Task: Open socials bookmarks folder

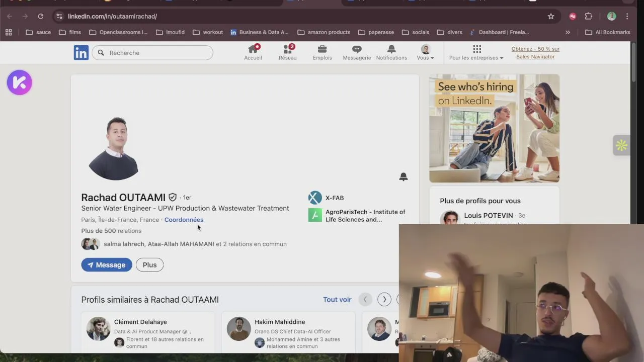Action: 416,32
